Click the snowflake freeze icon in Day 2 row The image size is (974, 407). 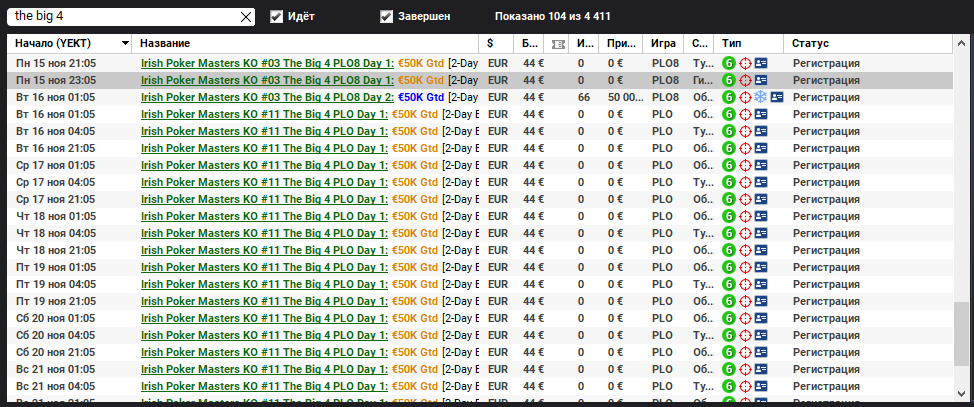[x=761, y=97]
